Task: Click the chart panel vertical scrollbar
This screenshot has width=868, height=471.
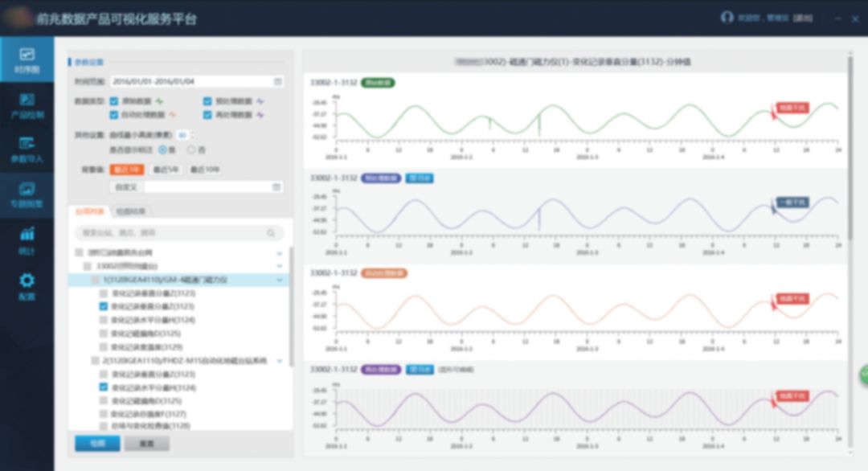Action: (850, 161)
